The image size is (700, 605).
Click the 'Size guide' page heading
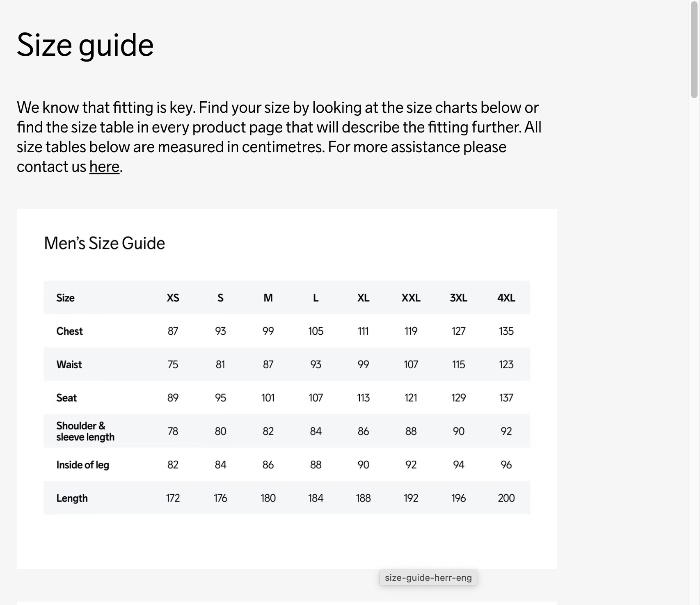coord(85,45)
